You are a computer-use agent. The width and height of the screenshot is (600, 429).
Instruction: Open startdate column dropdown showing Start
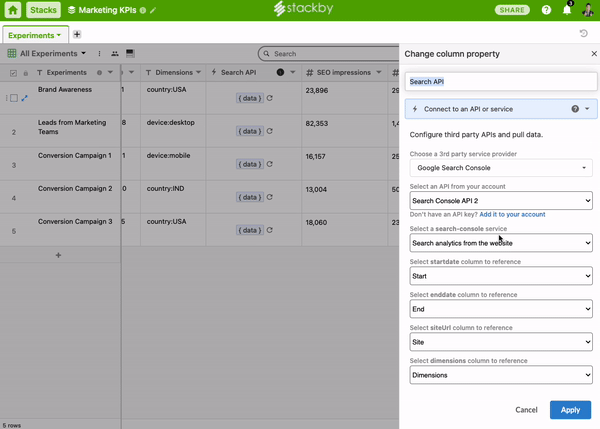point(501,276)
